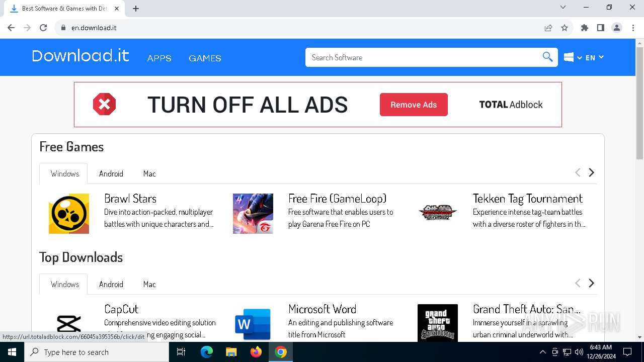Image resolution: width=644 pixels, height=362 pixels.
Task: Go to previous Free Games carousel page
Action: point(578,172)
